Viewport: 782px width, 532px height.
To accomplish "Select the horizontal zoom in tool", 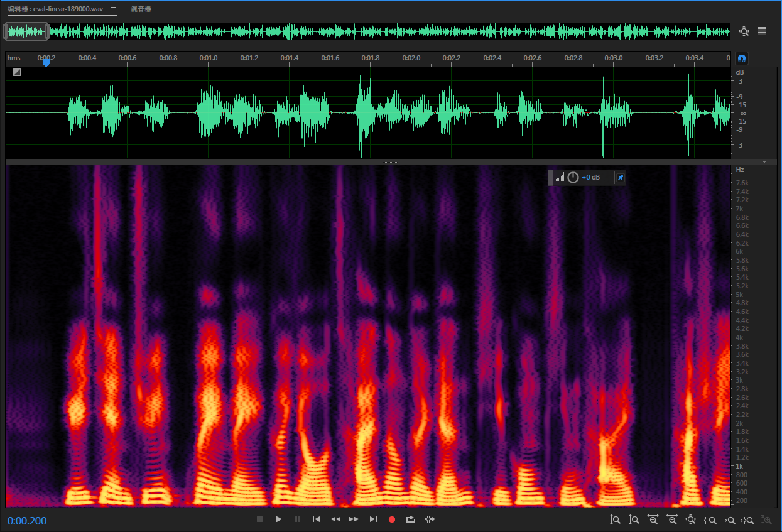I will pyautogui.click(x=653, y=520).
